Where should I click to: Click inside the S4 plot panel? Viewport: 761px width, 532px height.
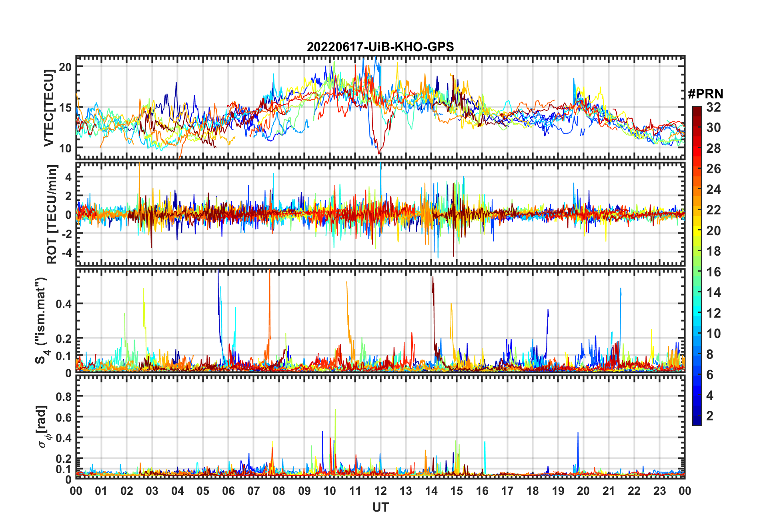(380, 320)
